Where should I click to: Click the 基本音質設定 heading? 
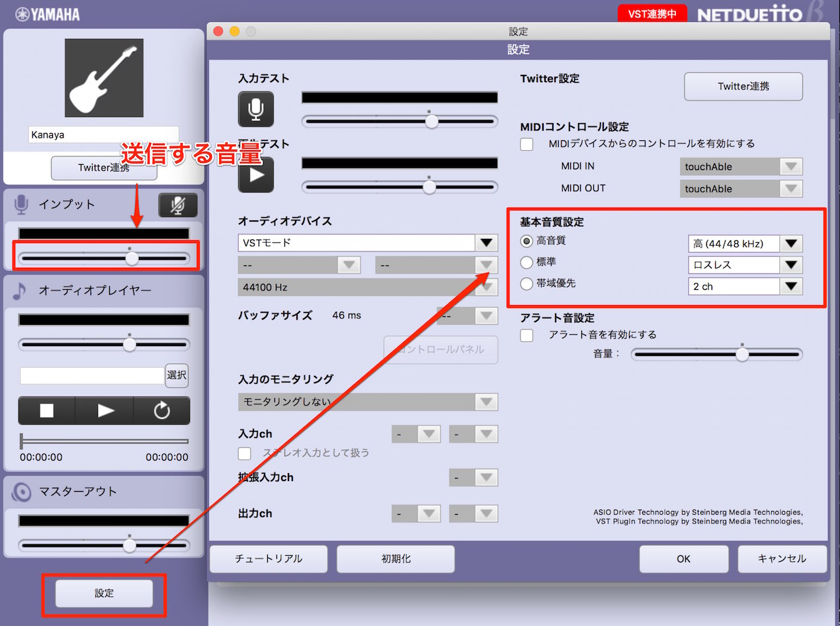tap(552, 222)
